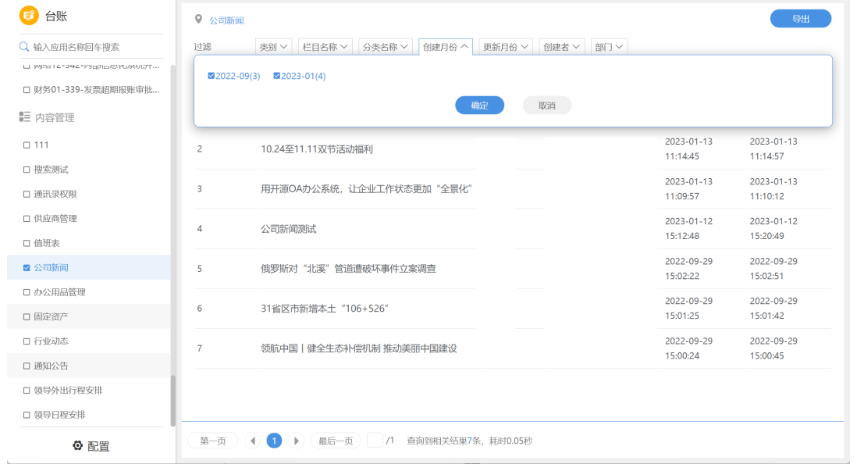
Task: Select 行业动态 in the sidebar list
Action: coord(89,341)
